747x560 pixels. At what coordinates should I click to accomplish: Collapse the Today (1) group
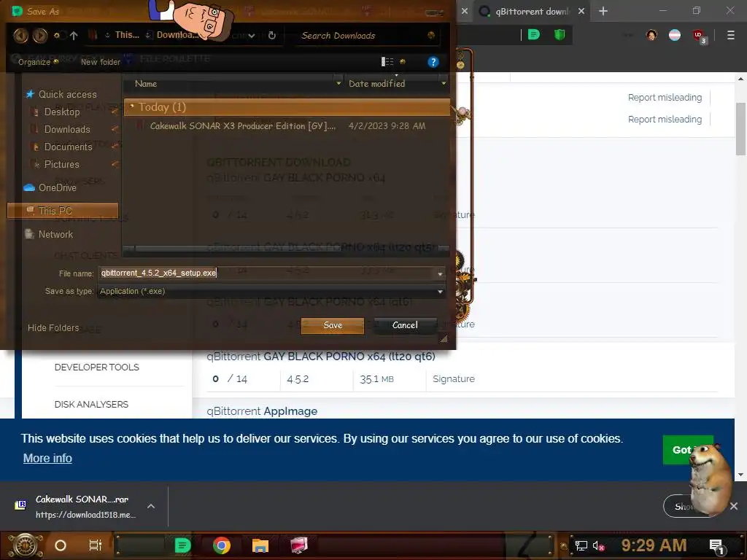point(132,106)
